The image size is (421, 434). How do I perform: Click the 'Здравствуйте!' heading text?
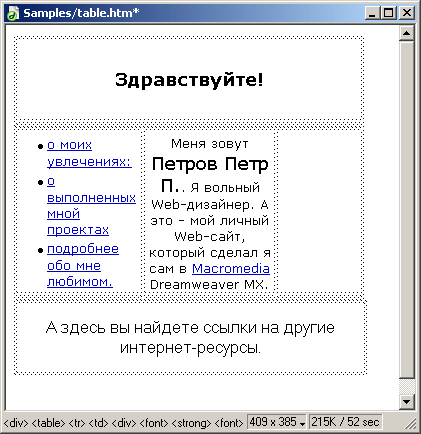click(189, 80)
